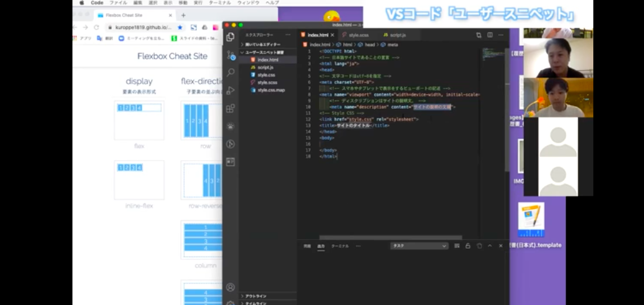Viewport: 644px width, 305px height.
Task: Open script.js in the Explorer file tree
Action: (x=267, y=67)
